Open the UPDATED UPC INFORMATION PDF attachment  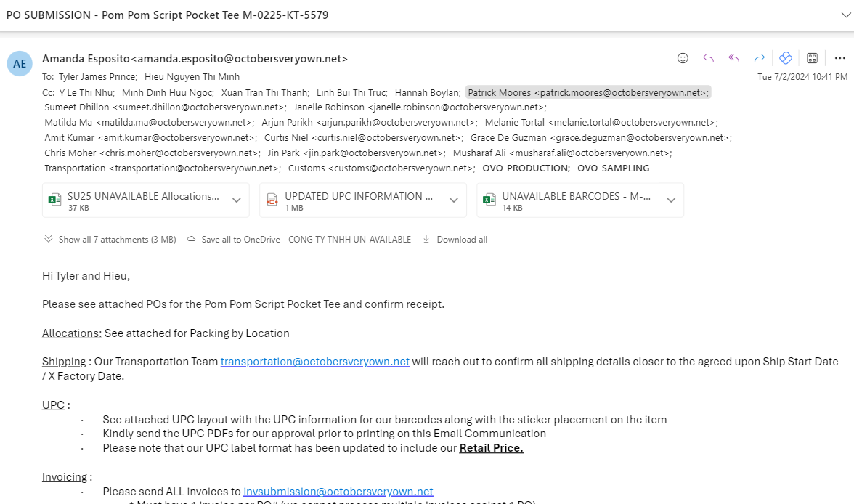354,200
